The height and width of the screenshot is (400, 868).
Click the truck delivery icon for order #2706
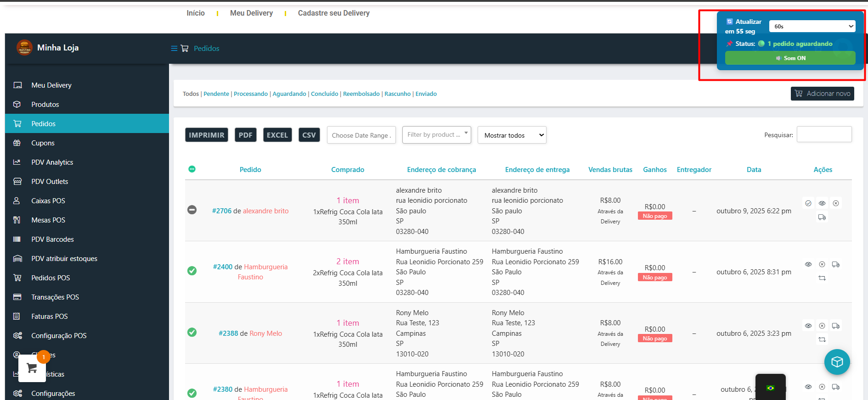click(x=822, y=217)
